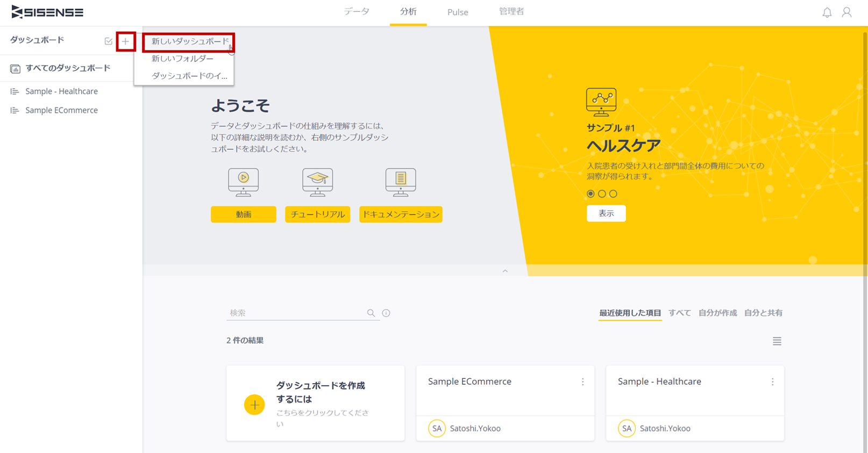Click the 2 件の結果 label
The height and width of the screenshot is (453, 868).
(x=245, y=341)
